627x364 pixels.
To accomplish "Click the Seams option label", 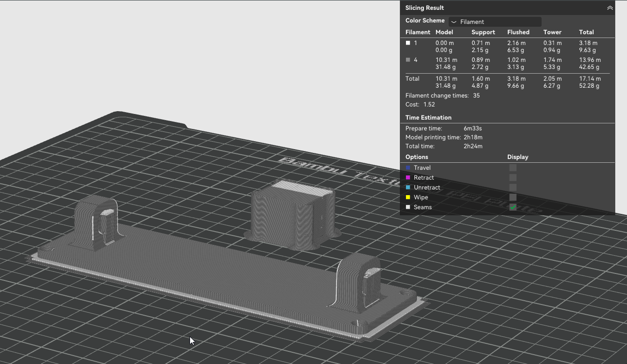I will (422, 207).
